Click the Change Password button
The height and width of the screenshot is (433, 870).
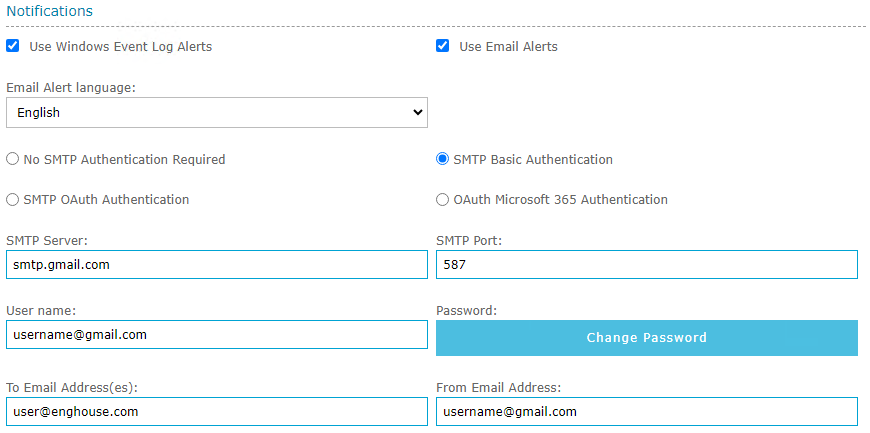coord(647,338)
